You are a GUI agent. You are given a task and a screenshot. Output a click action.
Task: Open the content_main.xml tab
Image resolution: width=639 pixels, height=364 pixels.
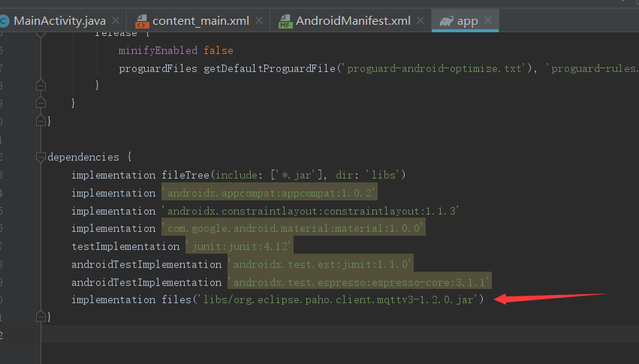tap(200, 21)
